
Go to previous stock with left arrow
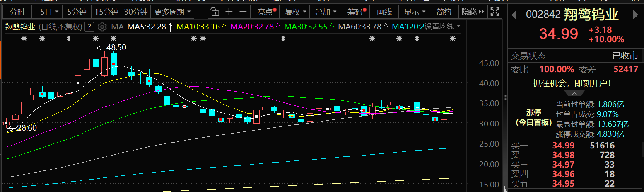[514, 15]
